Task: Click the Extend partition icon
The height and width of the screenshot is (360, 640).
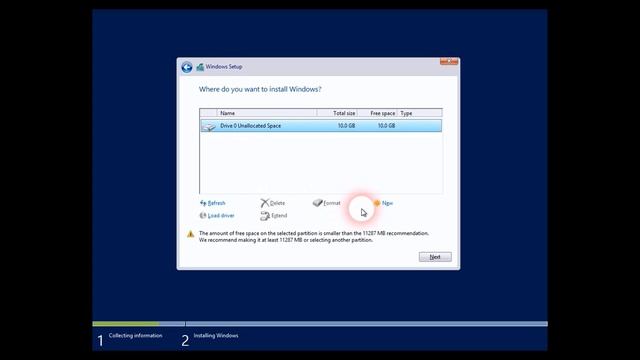Action: click(x=265, y=216)
